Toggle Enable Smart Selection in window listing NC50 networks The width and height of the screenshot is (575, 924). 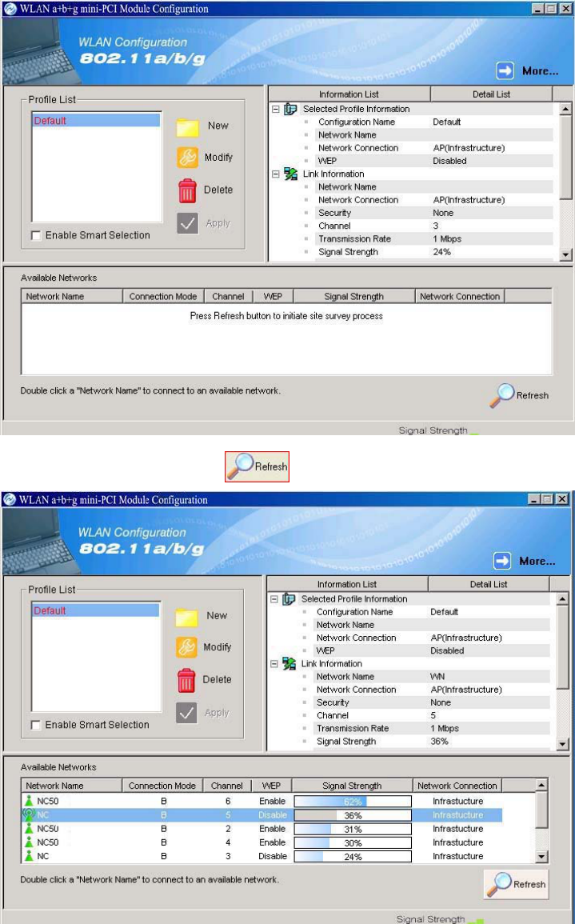(x=36, y=725)
